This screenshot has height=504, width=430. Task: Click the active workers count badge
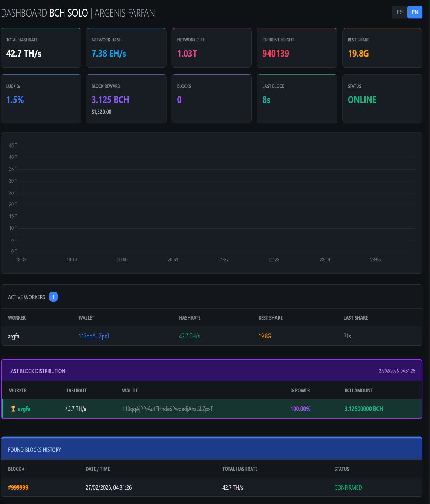[53, 297]
